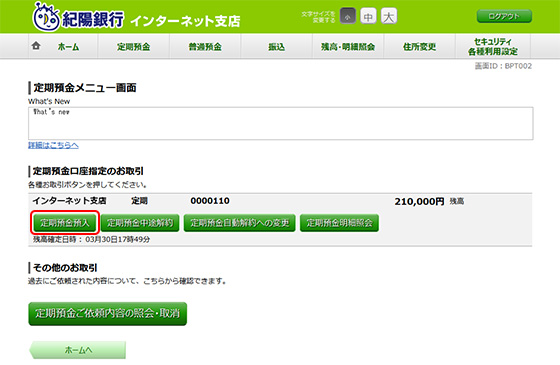The image size is (560, 365).
Task: Click the home icon in navigation bar
Action: coord(36,46)
